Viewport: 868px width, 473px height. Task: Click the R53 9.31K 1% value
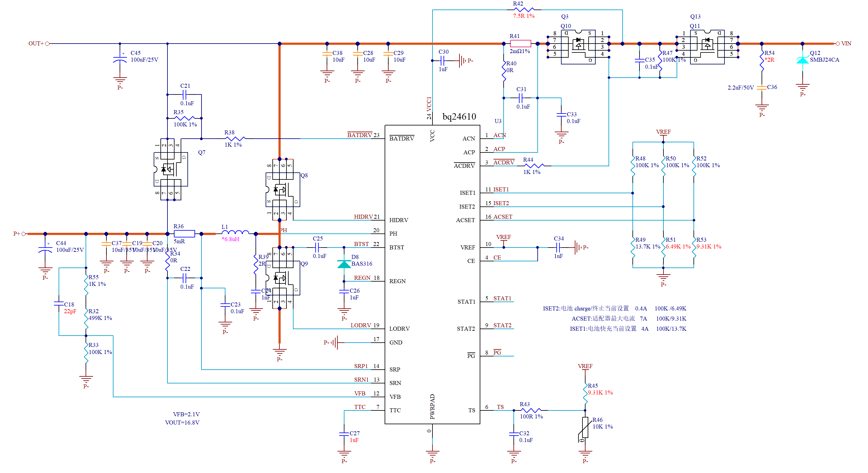tap(709, 247)
